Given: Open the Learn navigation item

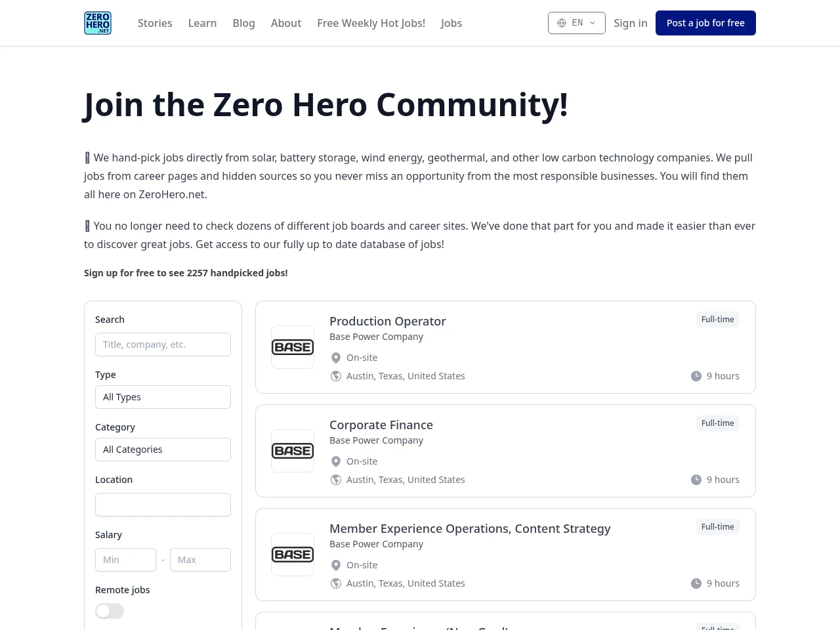Looking at the screenshot, I should tap(202, 23).
